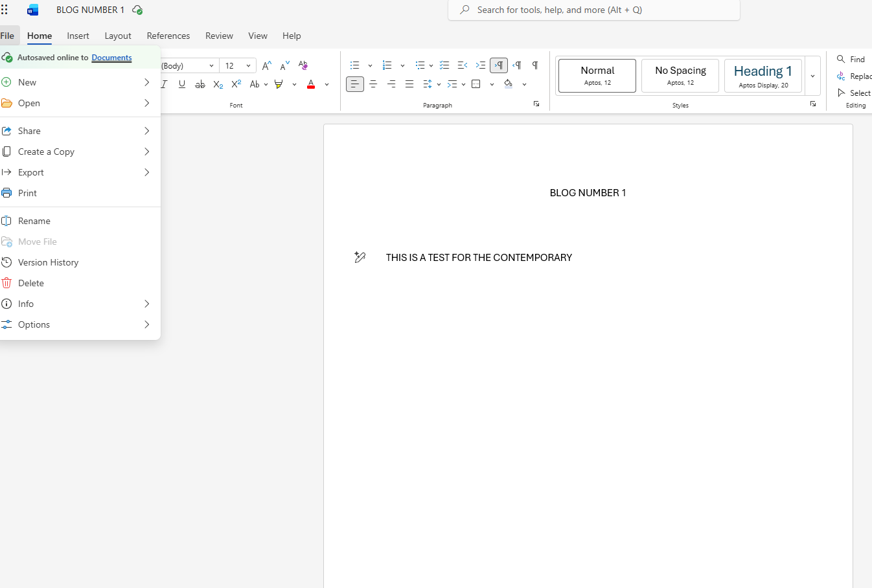The height and width of the screenshot is (588, 872).
Task: Open Styles pane dialog launcher
Action: [813, 104]
